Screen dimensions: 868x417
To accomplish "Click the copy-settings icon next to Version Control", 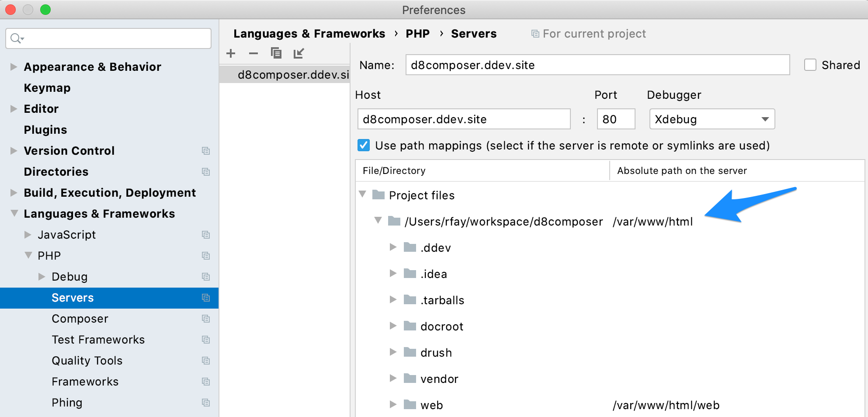I will coord(206,151).
